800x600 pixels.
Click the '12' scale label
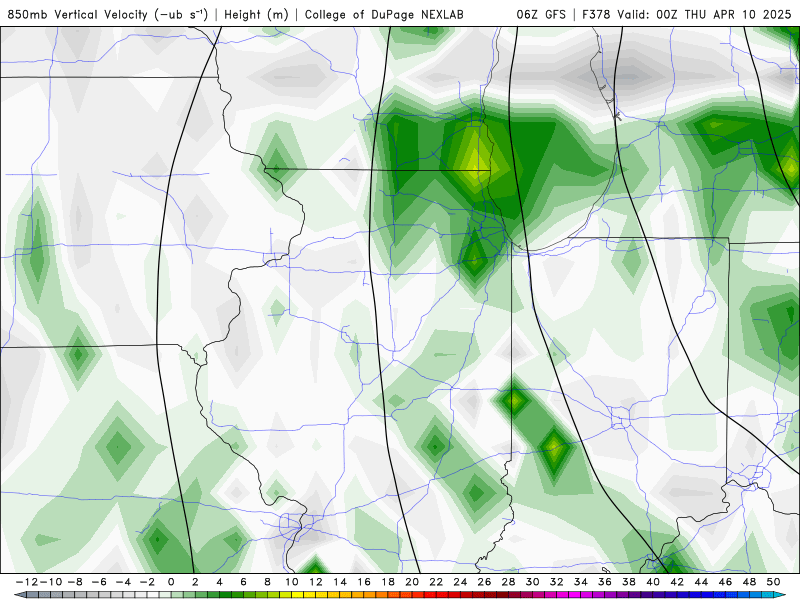coord(316,582)
